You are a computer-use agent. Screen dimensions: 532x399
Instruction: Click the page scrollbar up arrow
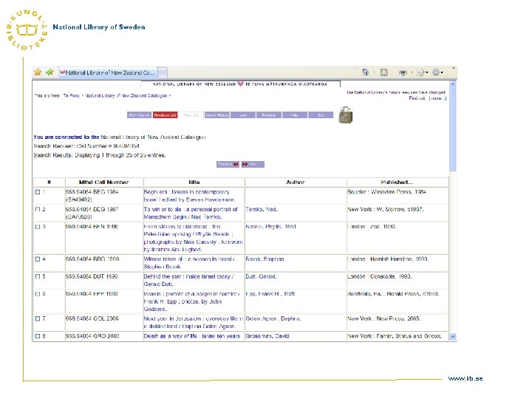tap(453, 84)
